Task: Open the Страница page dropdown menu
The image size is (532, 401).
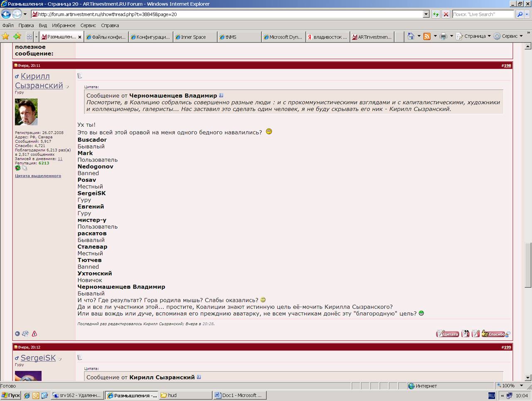Action: (x=474, y=37)
